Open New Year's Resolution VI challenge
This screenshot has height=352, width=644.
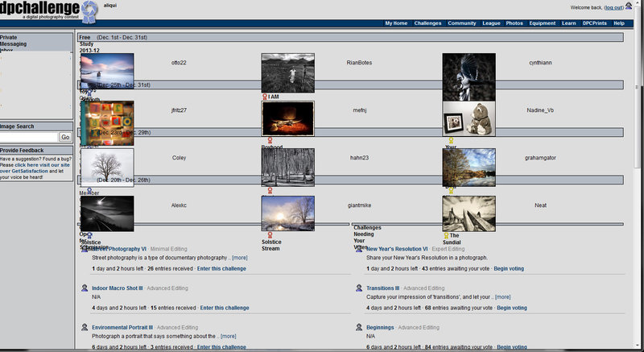397,249
